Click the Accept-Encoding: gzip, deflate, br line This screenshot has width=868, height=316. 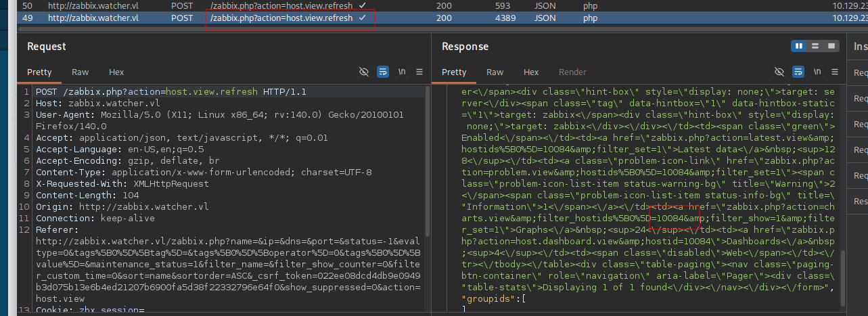click(x=127, y=160)
